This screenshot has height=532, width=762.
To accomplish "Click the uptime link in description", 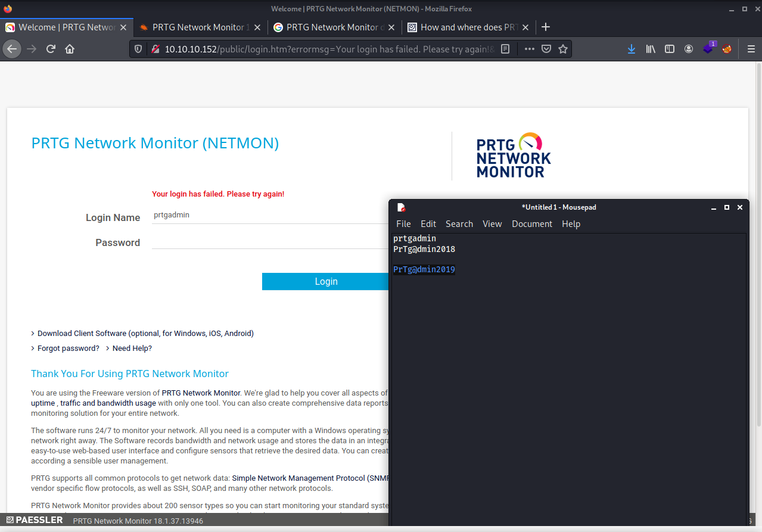I will 42,403.
